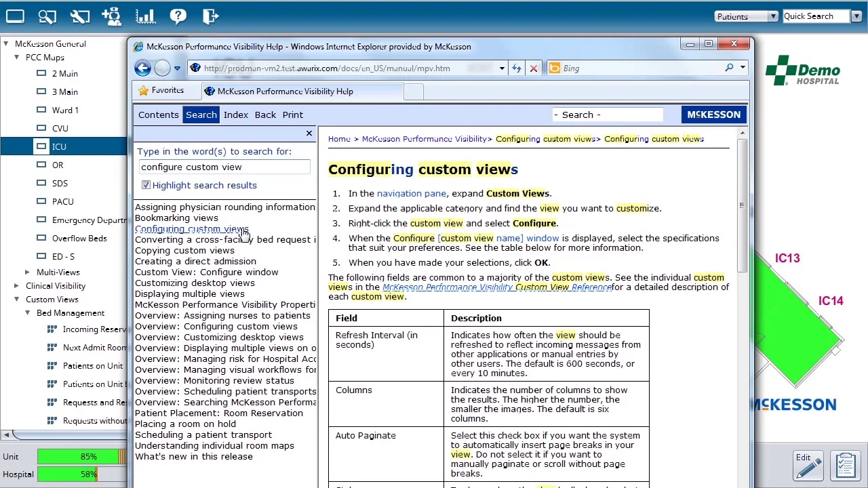Image resolution: width=868 pixels, height=488 pixels.
Task: Click the Hospital 58% occupancy bar
Action: (81, 474)
